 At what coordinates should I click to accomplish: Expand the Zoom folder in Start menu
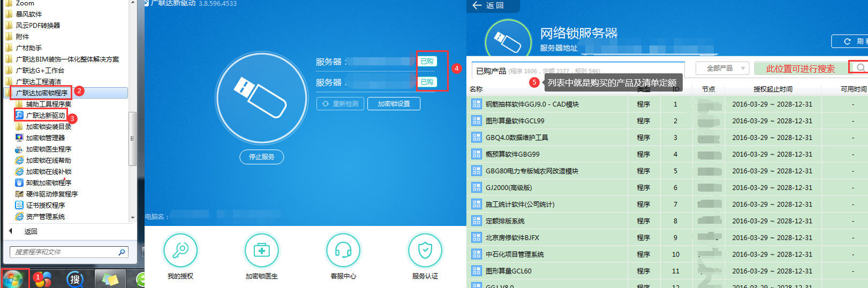(x=20, y=3)
